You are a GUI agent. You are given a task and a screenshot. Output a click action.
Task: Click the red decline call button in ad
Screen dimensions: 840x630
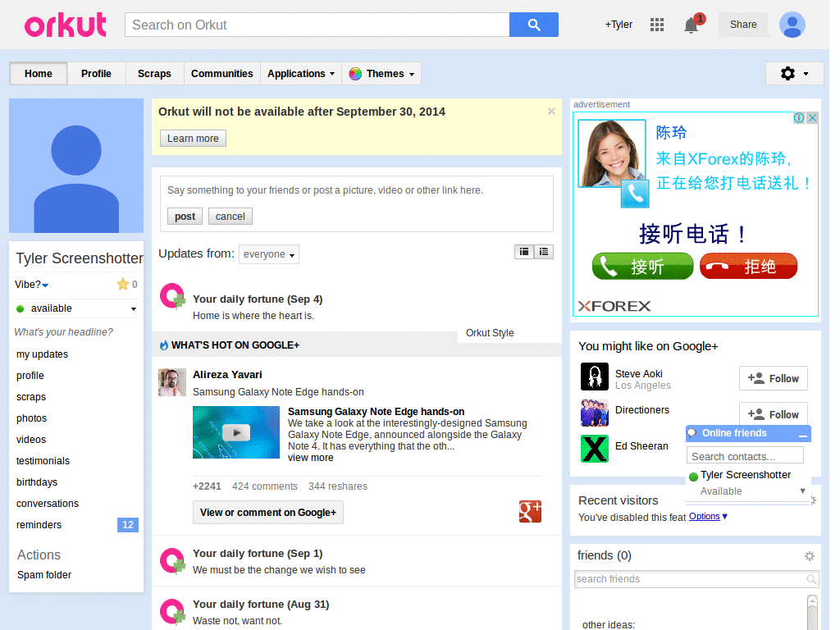click(x=748, y=267)
